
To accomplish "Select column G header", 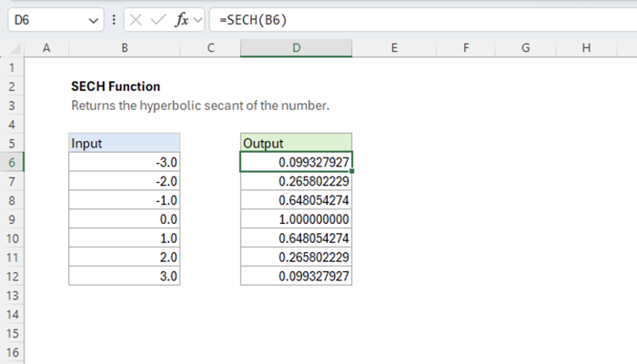I will 525,48.
